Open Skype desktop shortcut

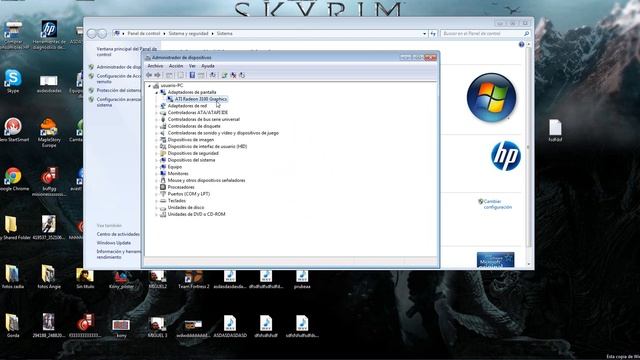tap(13, 81)
